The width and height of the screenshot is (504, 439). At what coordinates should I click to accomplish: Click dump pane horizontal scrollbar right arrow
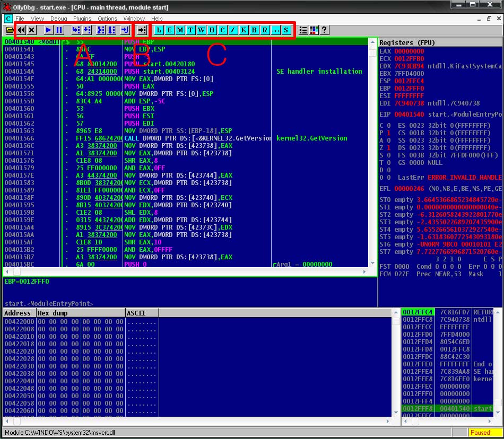click(388, 421)
